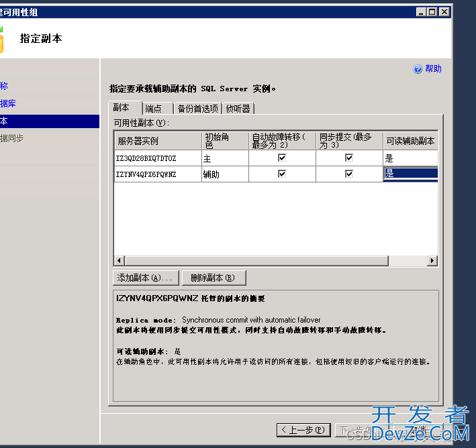This screenshot has height=448, width=476.
Task: Toggle automatic failover for IZ3QD28BXQ7DTOZ
Action: (282, 158)
